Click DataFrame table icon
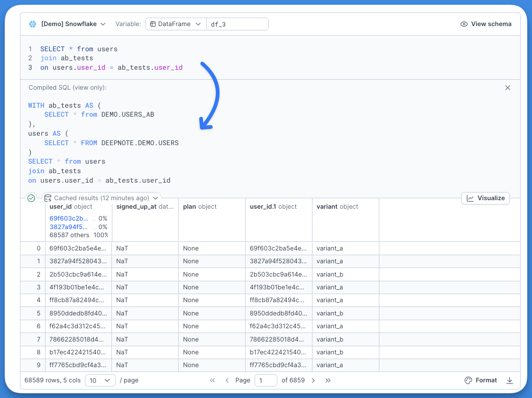Image resolution: width=532 pixels, height=398 pixels. pyautogui.click(x=153, y=24)
